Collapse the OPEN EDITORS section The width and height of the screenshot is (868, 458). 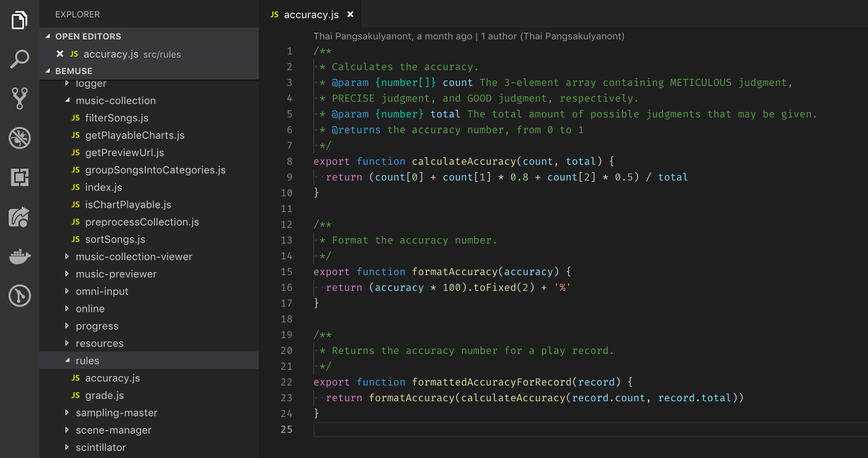(x=48, y=36)
